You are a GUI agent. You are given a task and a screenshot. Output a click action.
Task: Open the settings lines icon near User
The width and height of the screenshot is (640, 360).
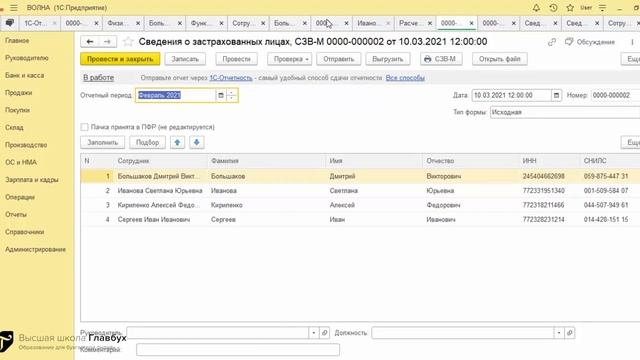point(602,8)
